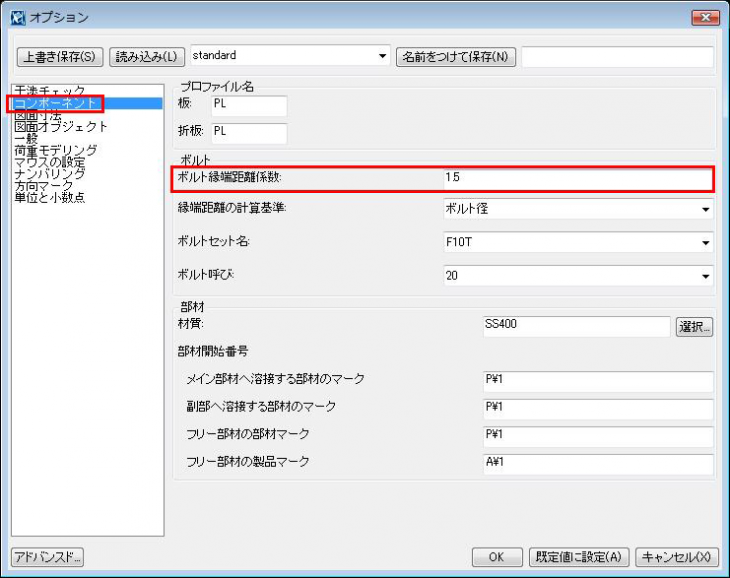Click the ボルト縁端距離係数 label text

coord(230,177)
